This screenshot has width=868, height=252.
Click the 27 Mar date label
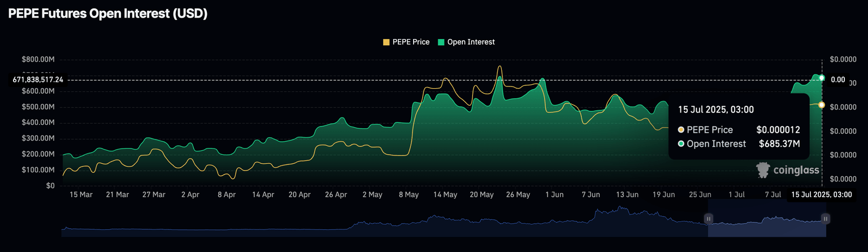pyautogui.click(x=154, y=194)
